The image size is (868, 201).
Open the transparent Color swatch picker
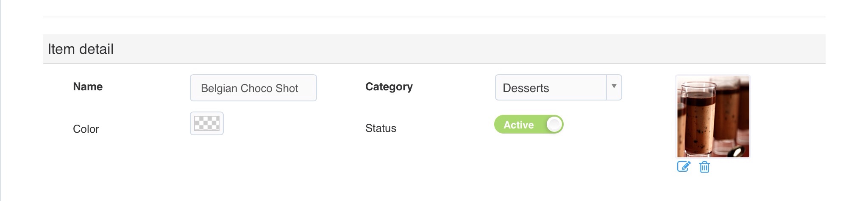pyautogui.click(x=207, y=123)
